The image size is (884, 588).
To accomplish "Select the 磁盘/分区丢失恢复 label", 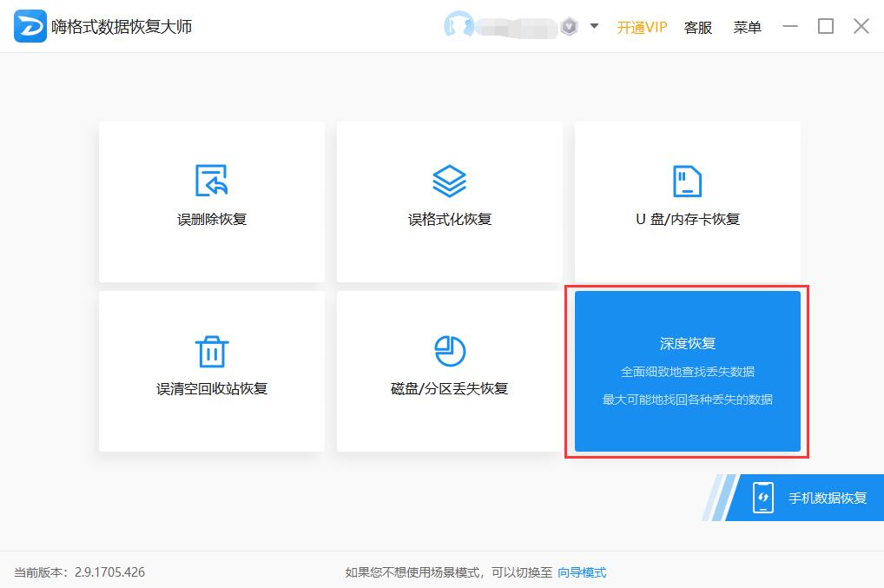I will 449,389.
